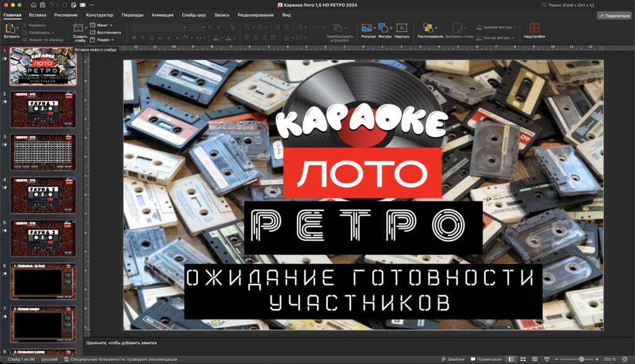
Task: Open the Расположение arrange tool
Action: [x=428, y=27]
